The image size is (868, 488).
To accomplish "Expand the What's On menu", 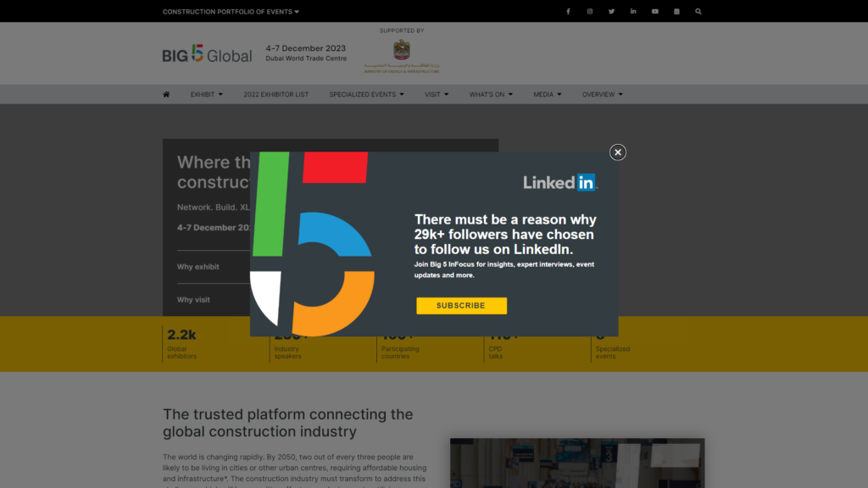I will pos(491,95).
